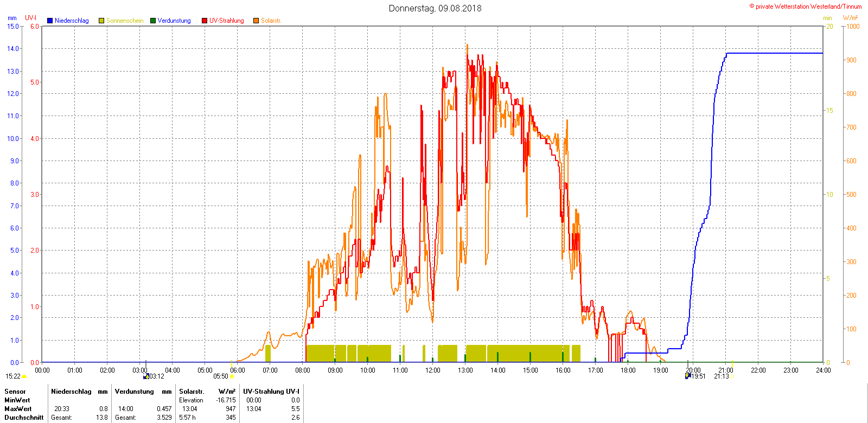Click the 18:00 tick on the time axis
This screenshot has width=868, height=423.
(x=628, y=370)
